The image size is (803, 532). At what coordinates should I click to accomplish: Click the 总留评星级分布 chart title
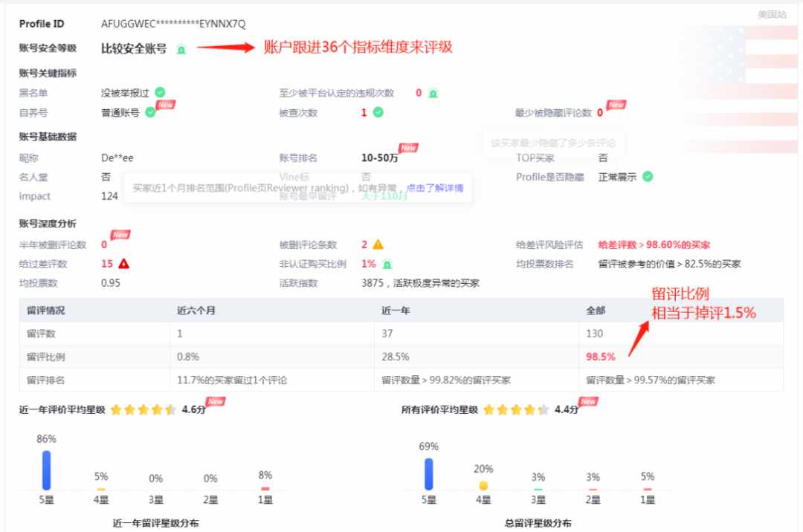coord(538,523)
